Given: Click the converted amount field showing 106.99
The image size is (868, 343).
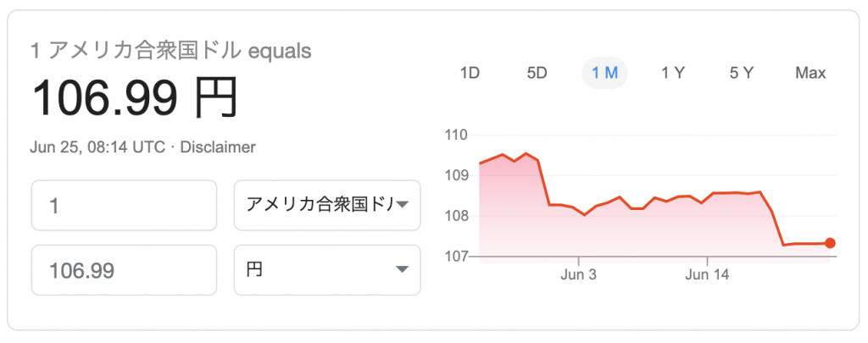Looking at the screenshot, I should click(x=124, y=270).
